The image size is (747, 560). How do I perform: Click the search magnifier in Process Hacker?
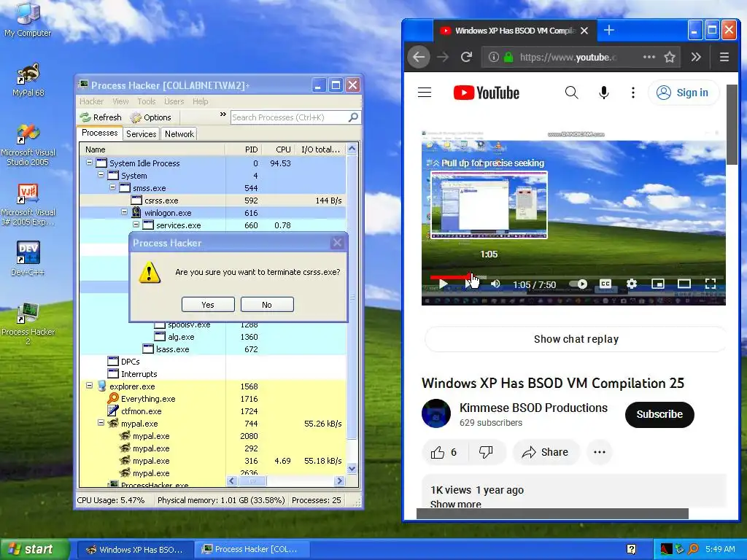pos(353,117)
